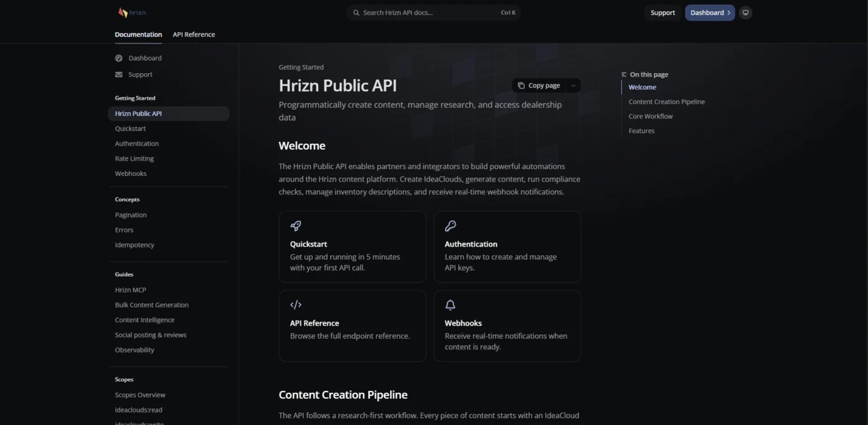The image size is (868, 425).
Task: Select Hrizn Public API in sidebar
Action: [169, 113]
